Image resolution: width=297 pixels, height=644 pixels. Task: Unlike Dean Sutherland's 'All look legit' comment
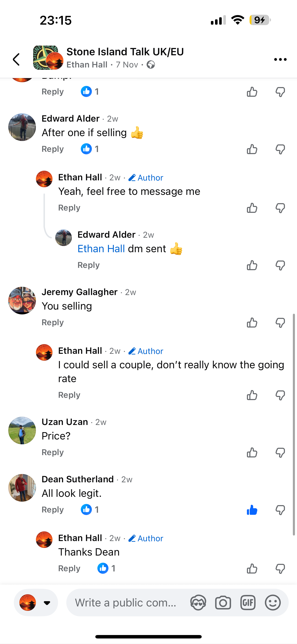tap(252, 510)
